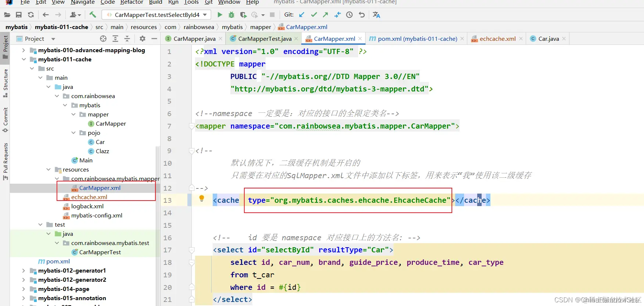
Task: Show Git history with the clock icon
Action: pyautogui.click(x=349, y=15)
